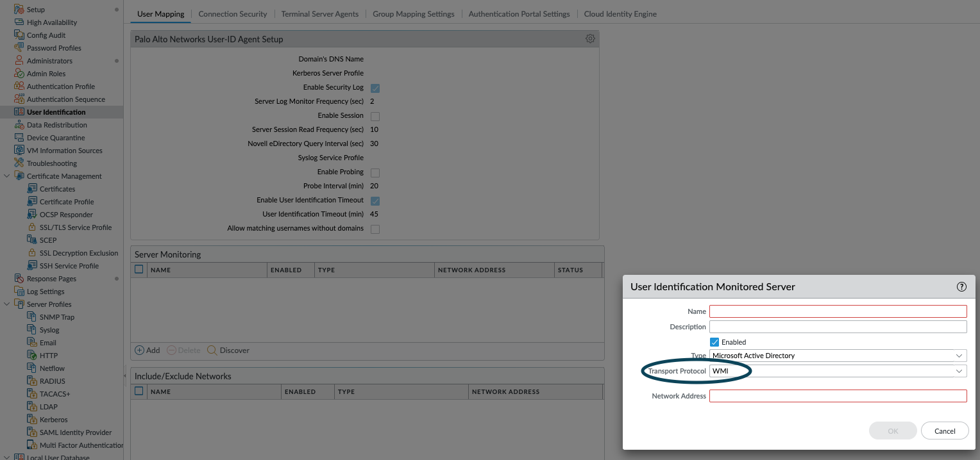This screenshot has height=460, width=980.
Task: Click Delete under Server Monitoring
Action: (183, 350)
